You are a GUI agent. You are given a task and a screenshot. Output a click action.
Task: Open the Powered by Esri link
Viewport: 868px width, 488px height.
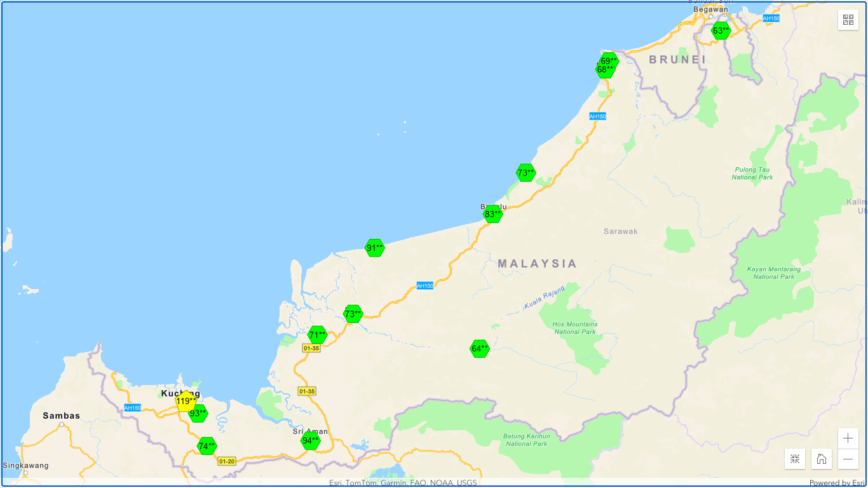(x=836, y=483)
